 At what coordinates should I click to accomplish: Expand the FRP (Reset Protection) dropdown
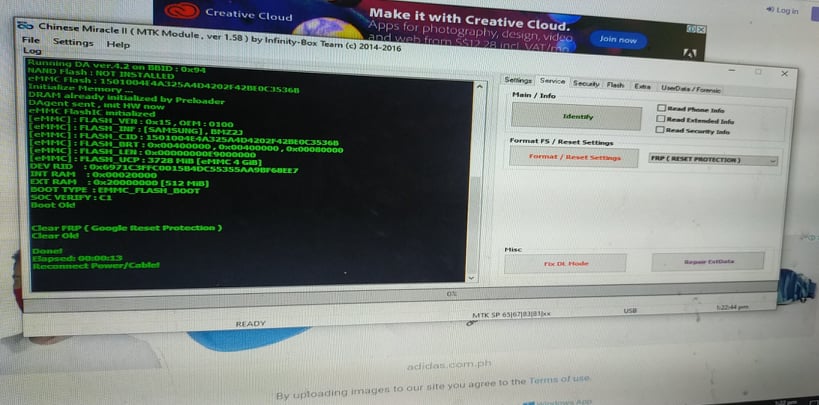(713, 160)
